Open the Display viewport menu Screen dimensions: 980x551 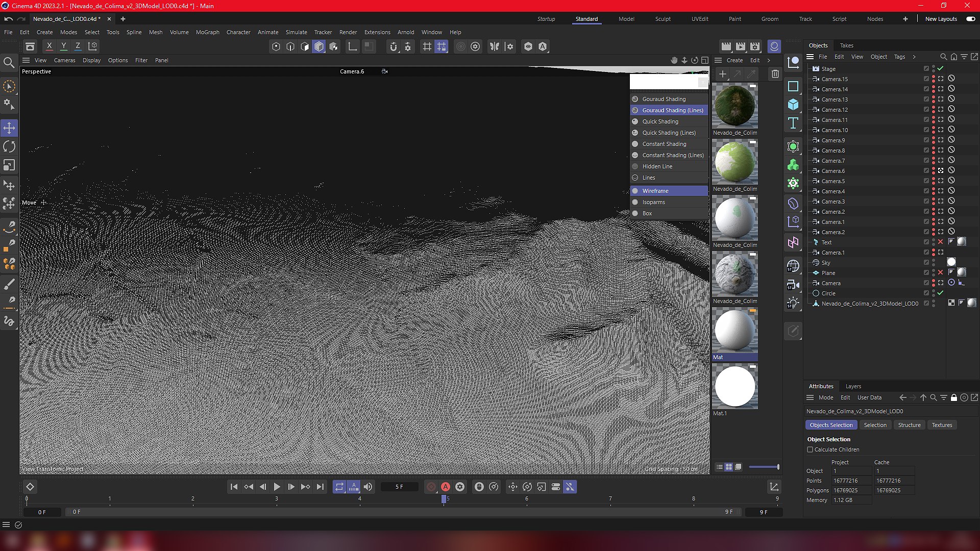pos(92,60)
